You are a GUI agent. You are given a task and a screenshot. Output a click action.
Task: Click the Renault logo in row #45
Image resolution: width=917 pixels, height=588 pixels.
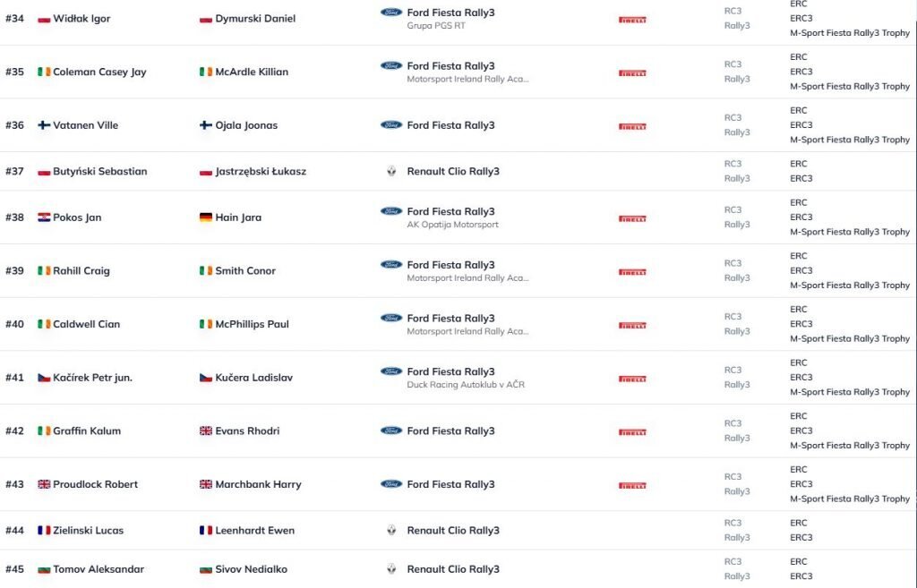[391, 568]
